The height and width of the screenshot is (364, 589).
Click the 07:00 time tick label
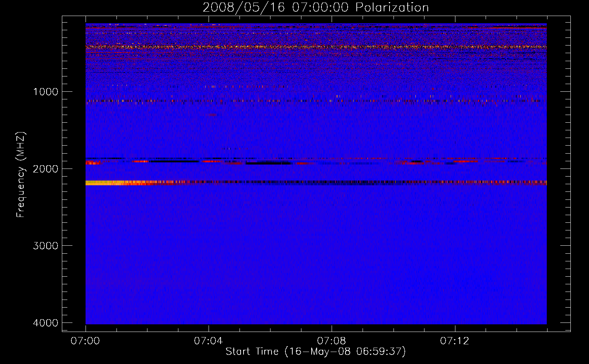pyautogui.click(x=86, y=341)
